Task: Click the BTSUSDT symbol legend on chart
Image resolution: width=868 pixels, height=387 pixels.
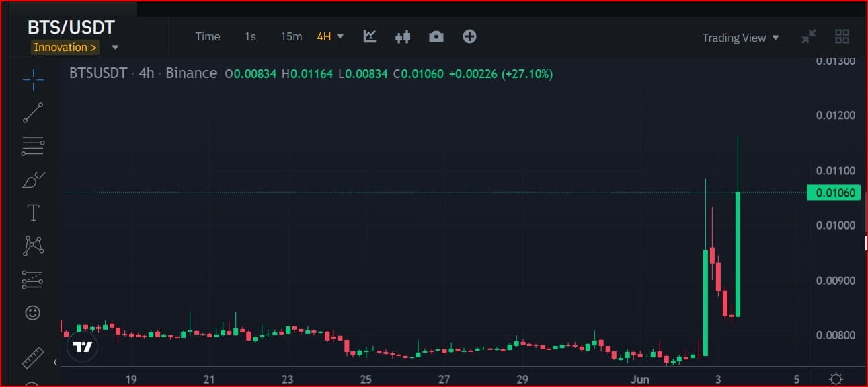Action: point(98,73)
